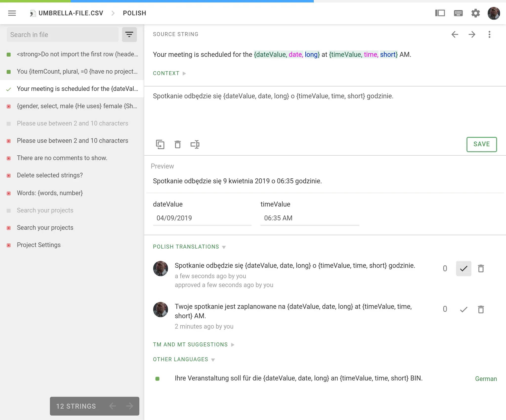Click the Search in file field

point(63,35)
